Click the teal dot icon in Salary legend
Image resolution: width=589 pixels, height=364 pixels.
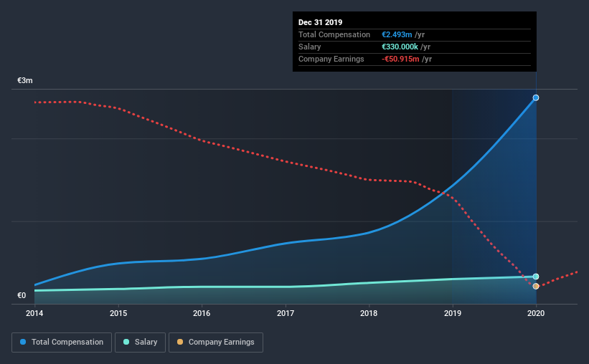[126, 342]
